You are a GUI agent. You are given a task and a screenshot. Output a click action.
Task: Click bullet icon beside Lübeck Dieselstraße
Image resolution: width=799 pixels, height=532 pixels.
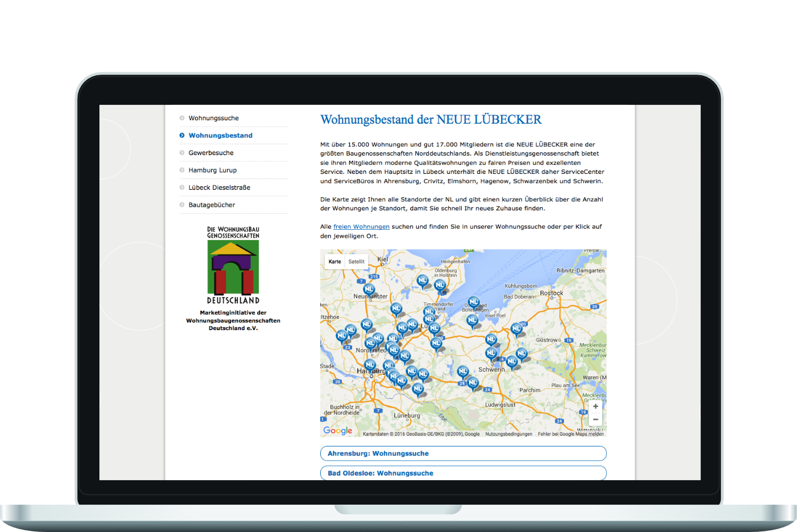pos(182,188)
